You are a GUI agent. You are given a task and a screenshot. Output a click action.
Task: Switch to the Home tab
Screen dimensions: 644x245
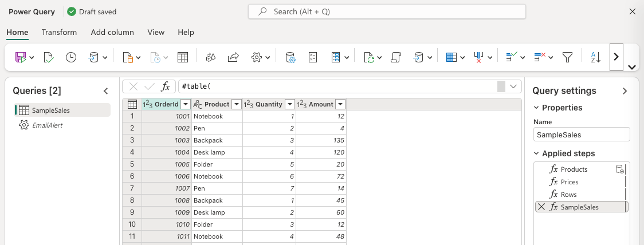(17, 32)
